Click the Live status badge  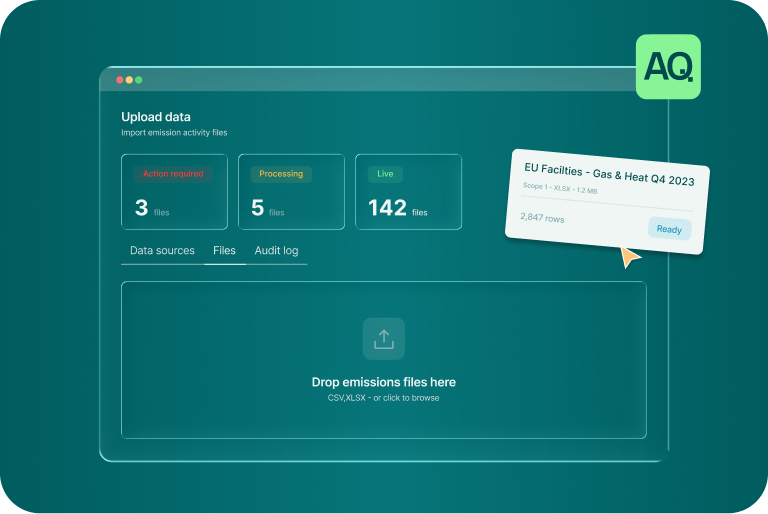tap(385, 174)
